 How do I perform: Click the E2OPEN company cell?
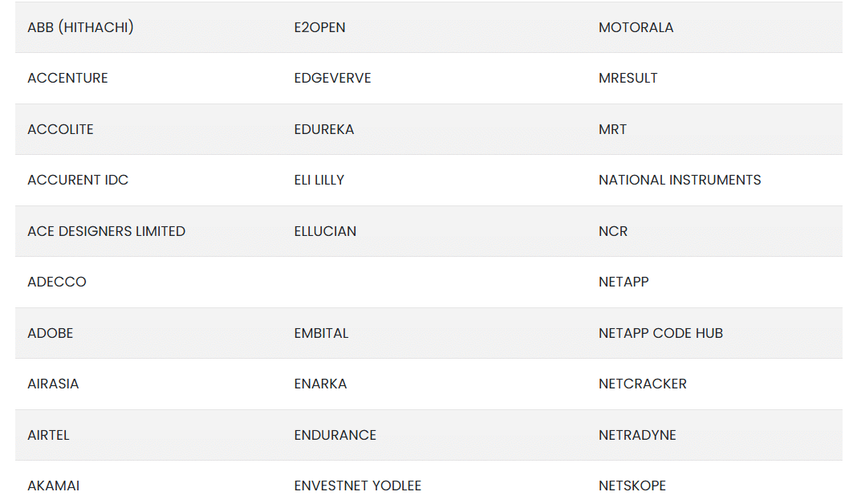319,27
